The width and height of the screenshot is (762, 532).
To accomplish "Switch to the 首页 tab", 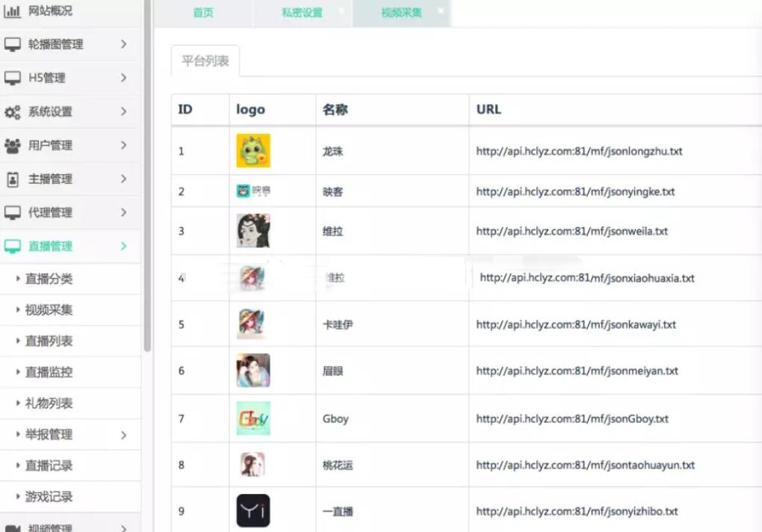I will click(x=203, y=13).
